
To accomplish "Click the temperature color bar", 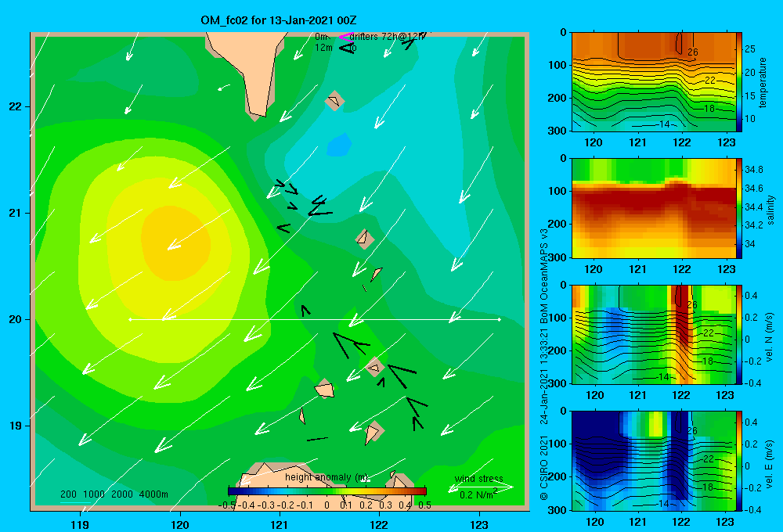I will click(739, 82).
